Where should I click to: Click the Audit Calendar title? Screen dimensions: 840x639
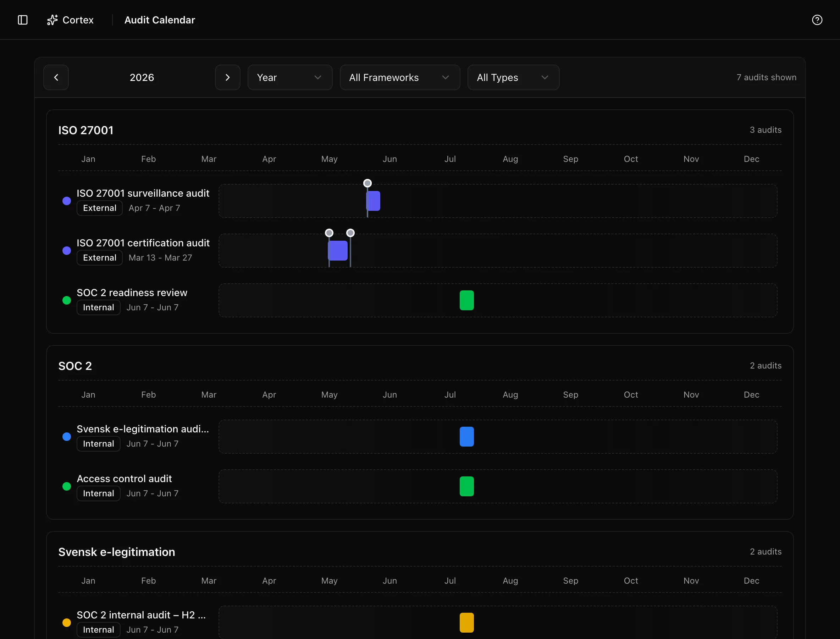(x=160, y=20)
